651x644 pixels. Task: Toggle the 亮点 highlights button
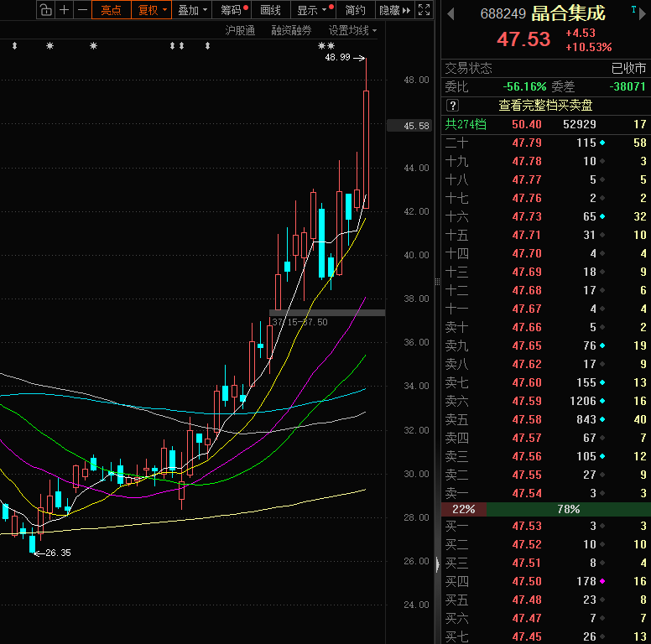tap(112, 10)
